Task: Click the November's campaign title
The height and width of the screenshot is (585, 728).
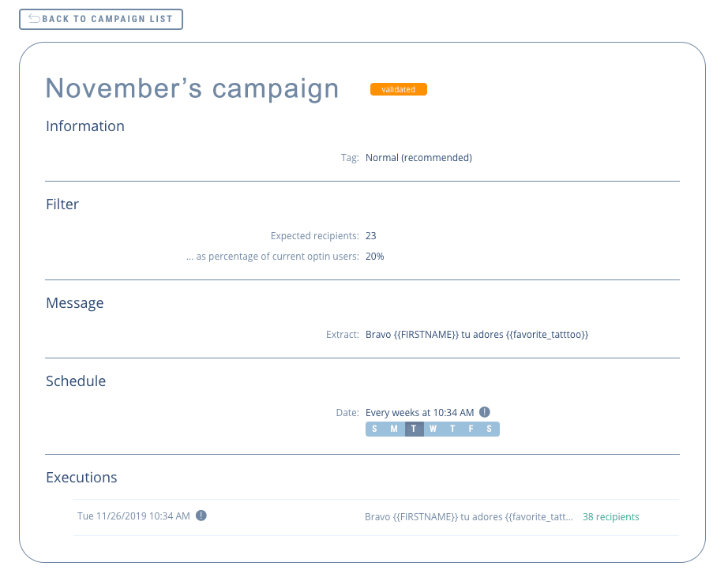Action: pos(192,88)
